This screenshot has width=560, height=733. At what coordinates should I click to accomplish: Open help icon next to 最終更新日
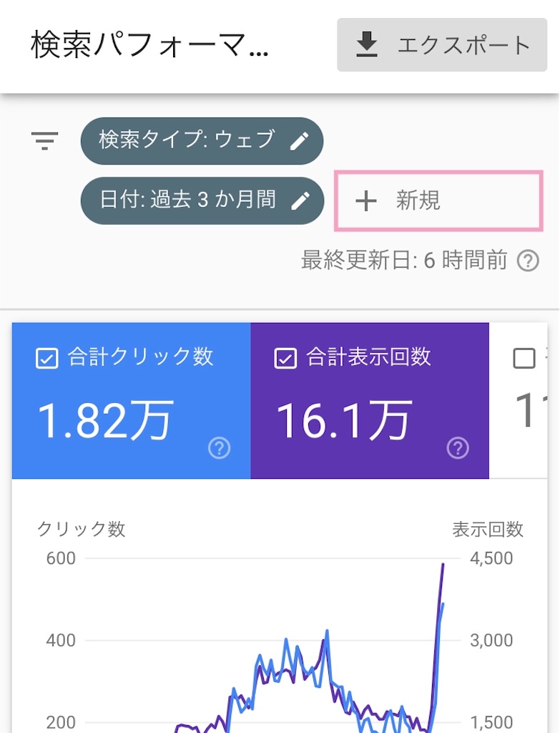point(528,261)
